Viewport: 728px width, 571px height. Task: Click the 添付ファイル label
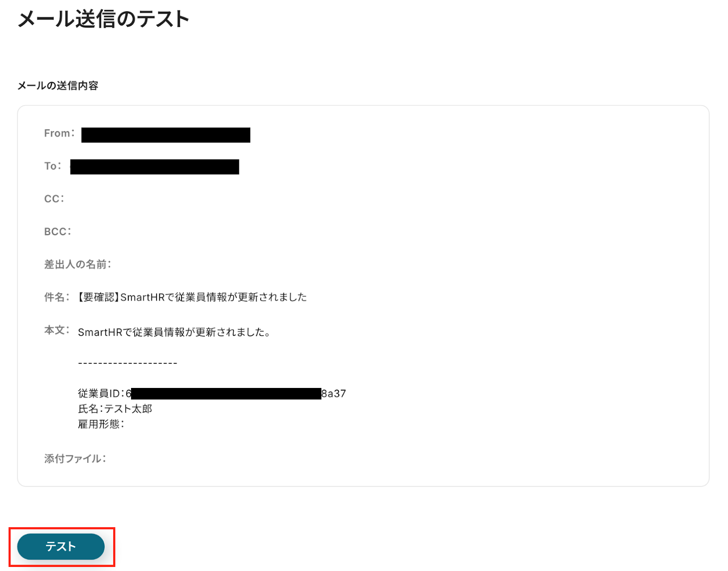click(x=75, y=459)
